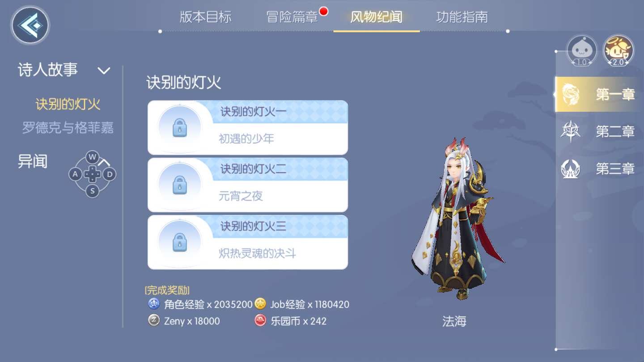Open the 炽热灵魂的决斗 story card

click(248, 242)
